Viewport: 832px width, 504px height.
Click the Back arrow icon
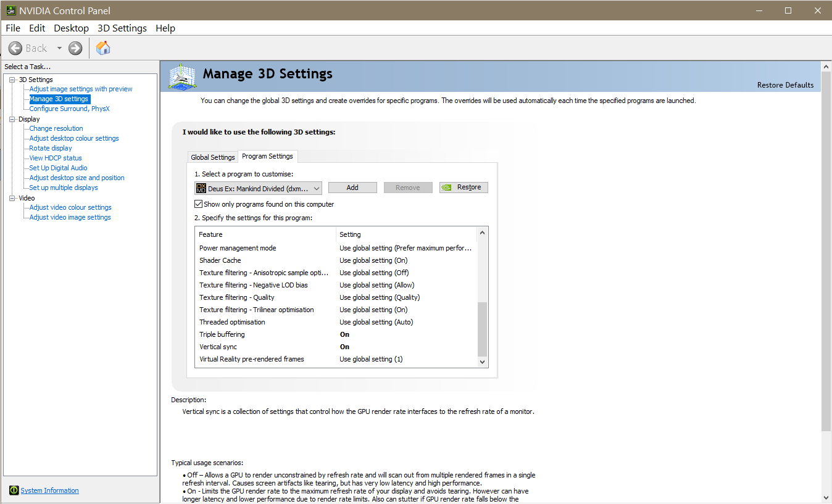coord(15,48)
